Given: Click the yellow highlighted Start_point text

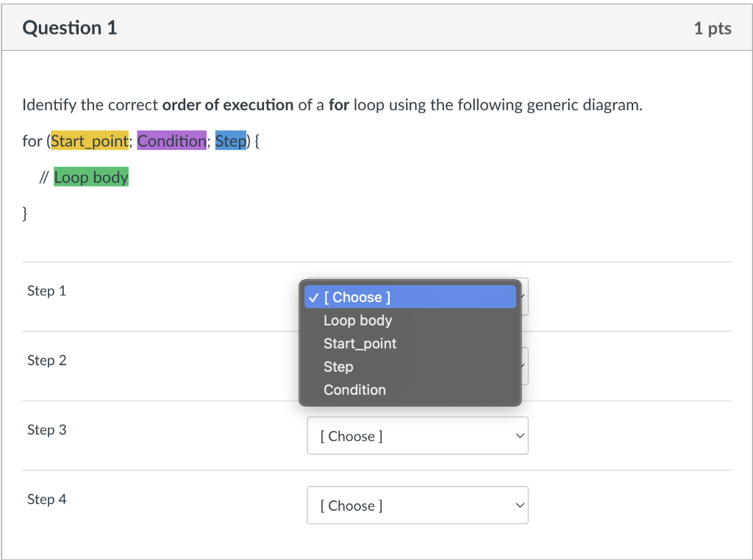Looking at the screenshot, I should 90,141.
